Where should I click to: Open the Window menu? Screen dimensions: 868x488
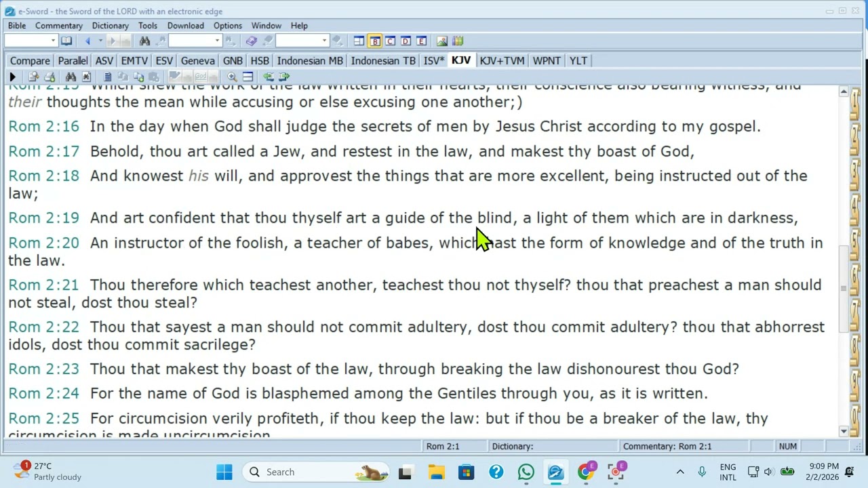point(267,26)
